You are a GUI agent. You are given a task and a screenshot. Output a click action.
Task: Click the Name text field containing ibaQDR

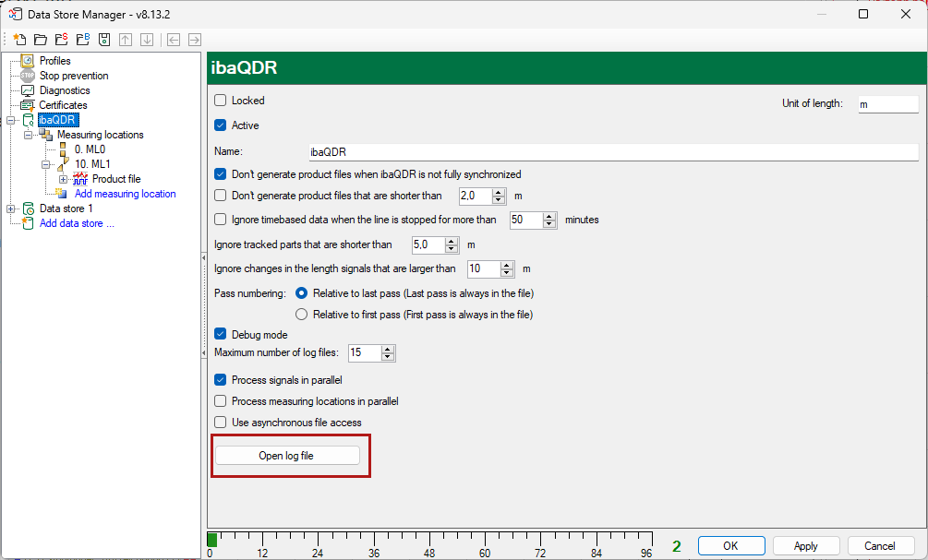pyautogui.click(x=614, y=152)
